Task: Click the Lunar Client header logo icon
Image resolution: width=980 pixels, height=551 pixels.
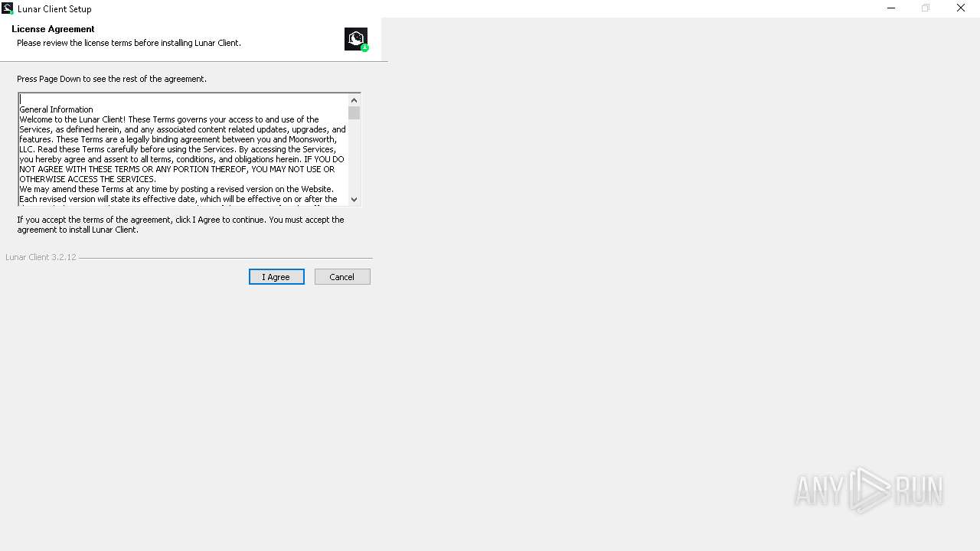Action: click(x=356, y=39)
